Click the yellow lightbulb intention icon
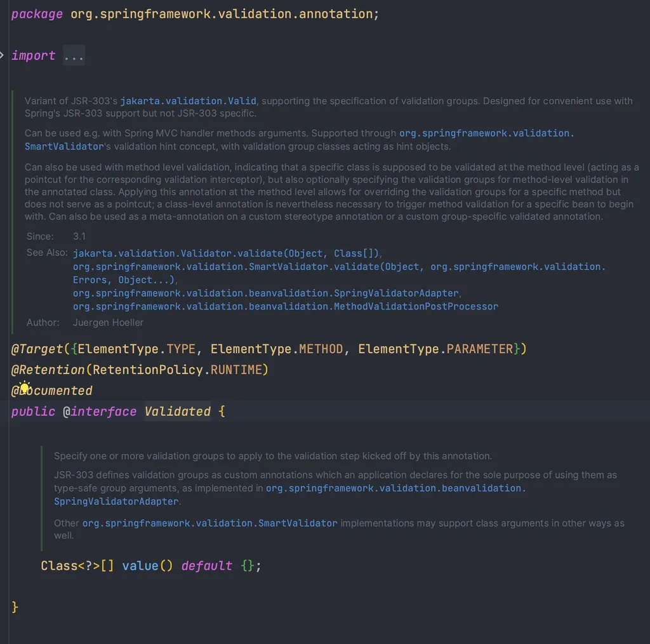 point(25,387)
